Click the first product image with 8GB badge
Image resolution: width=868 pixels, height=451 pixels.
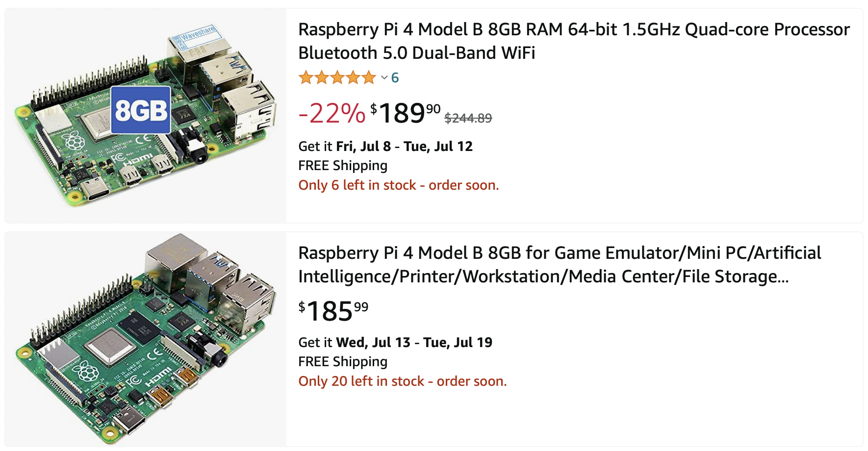tap(146, 116)
